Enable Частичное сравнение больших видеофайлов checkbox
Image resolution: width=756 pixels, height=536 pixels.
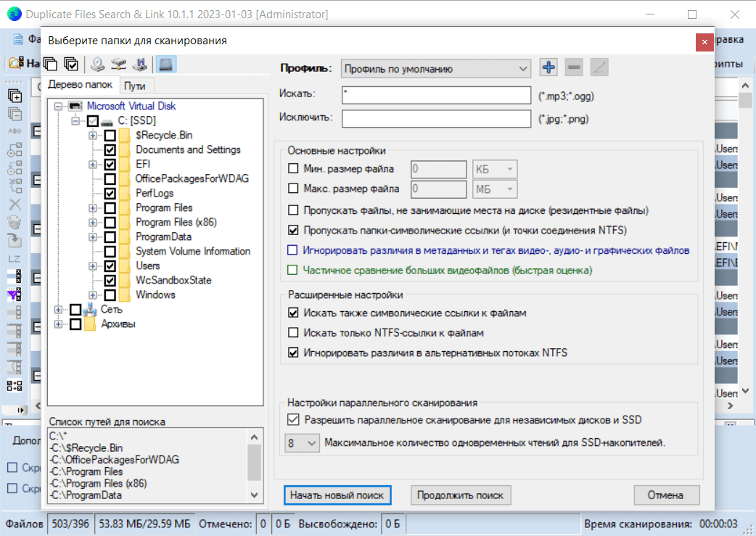click(292, 269)
